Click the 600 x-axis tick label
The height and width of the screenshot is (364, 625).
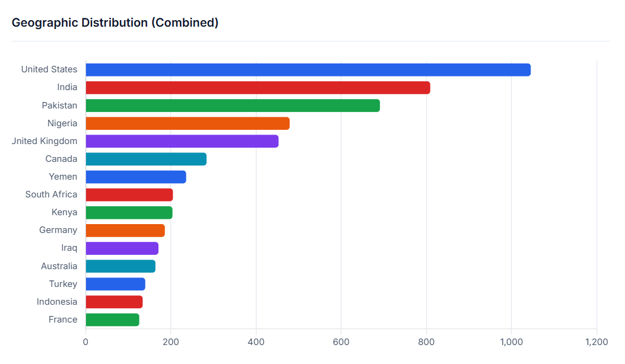pos(341,342)
